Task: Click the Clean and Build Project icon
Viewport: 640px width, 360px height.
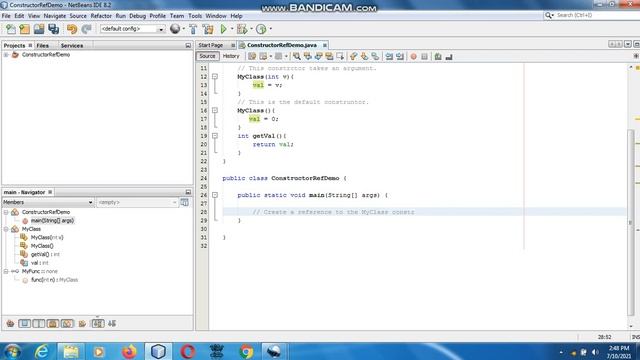Action: coord(208,29)
